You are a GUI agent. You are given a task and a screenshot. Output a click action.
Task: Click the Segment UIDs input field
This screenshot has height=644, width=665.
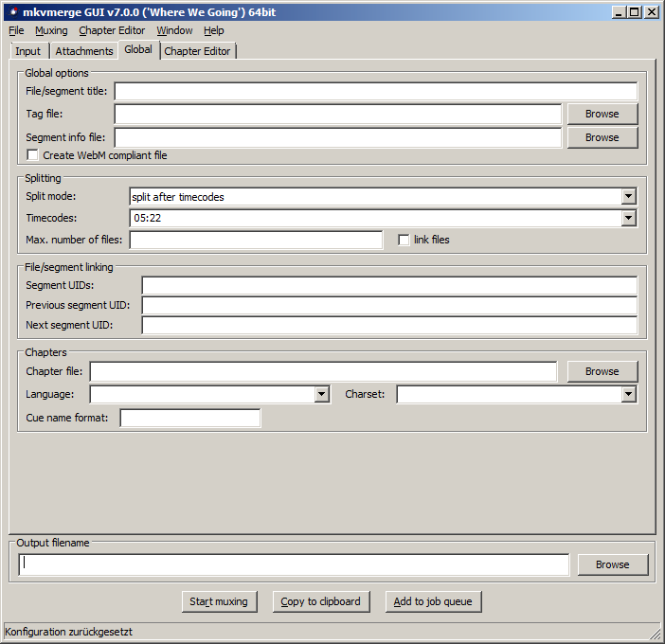pyautogui.click(x=389, y=285)
